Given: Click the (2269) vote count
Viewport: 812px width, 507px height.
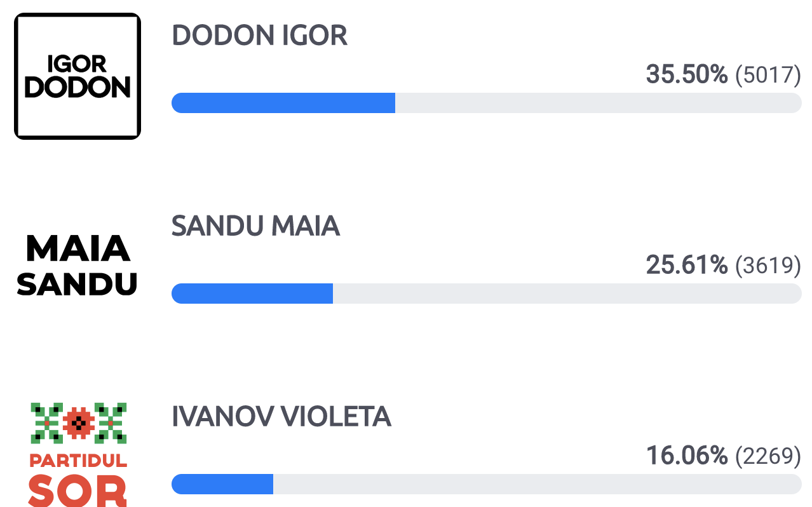Looking at the screenshot, I should 768,456.
